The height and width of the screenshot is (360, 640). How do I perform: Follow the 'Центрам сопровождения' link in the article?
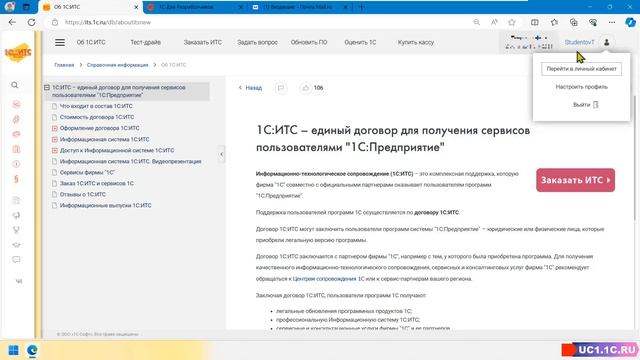tap(324, 279)
